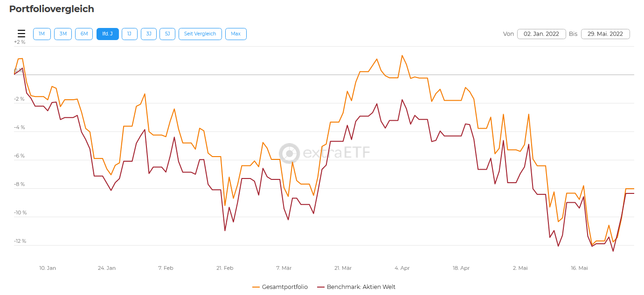Image resolution: width=644 pixels, height=295 pixels.
Task: Open the Von start date field
Action: tap(541, 34)
